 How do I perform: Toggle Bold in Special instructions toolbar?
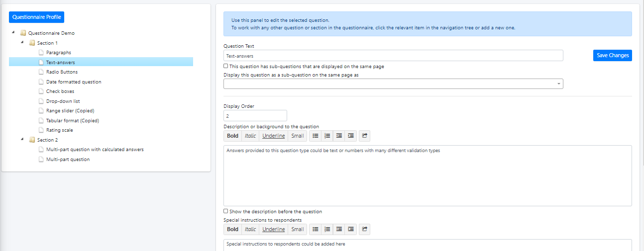[x=232, y=229]
